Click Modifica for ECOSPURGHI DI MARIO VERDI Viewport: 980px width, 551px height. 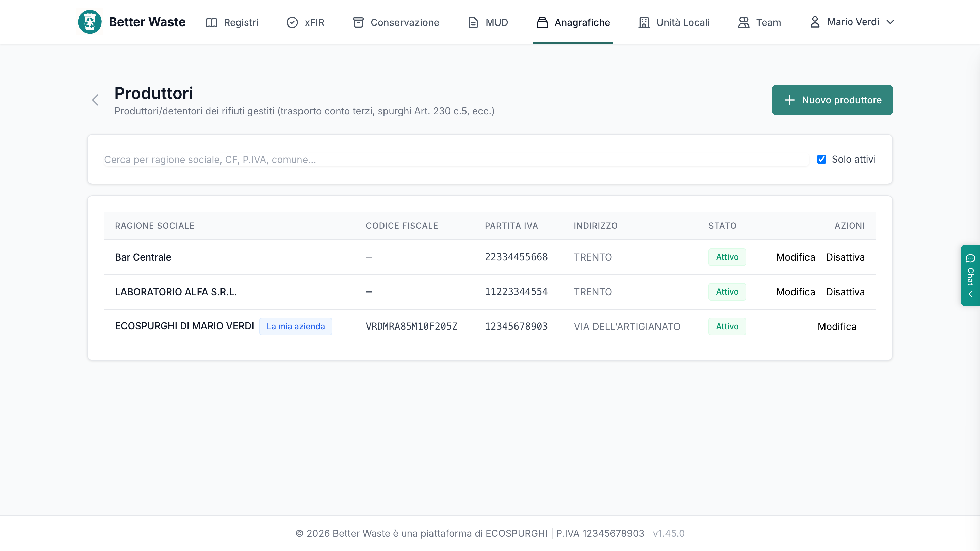tap(837, 326)
